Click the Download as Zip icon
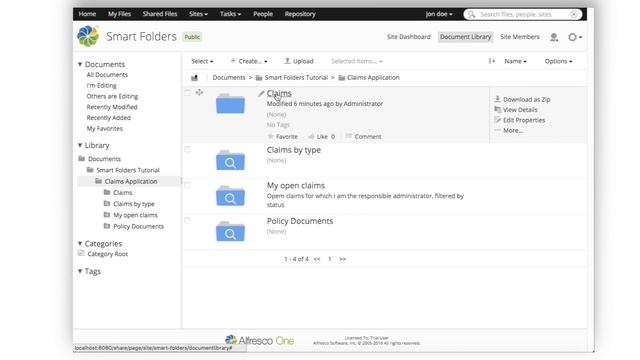This screenshot has width=640, height=360. pos(498,99)
